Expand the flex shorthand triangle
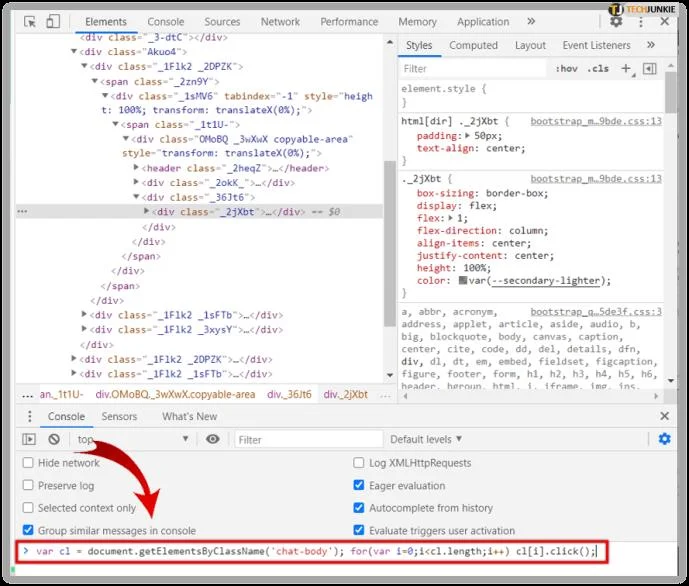The height and width of the screenshot is (586, 689). pyautogui.click(x=450, y=217)
